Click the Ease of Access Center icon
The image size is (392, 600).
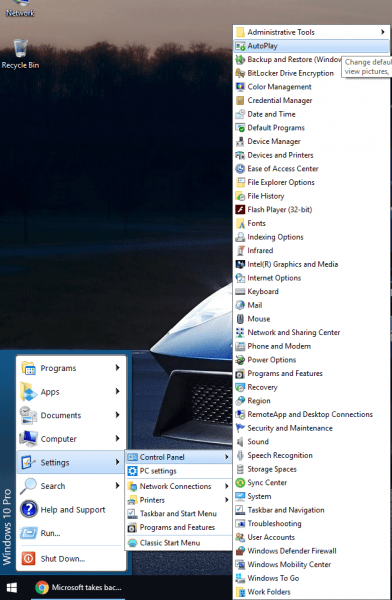(240, 169)
